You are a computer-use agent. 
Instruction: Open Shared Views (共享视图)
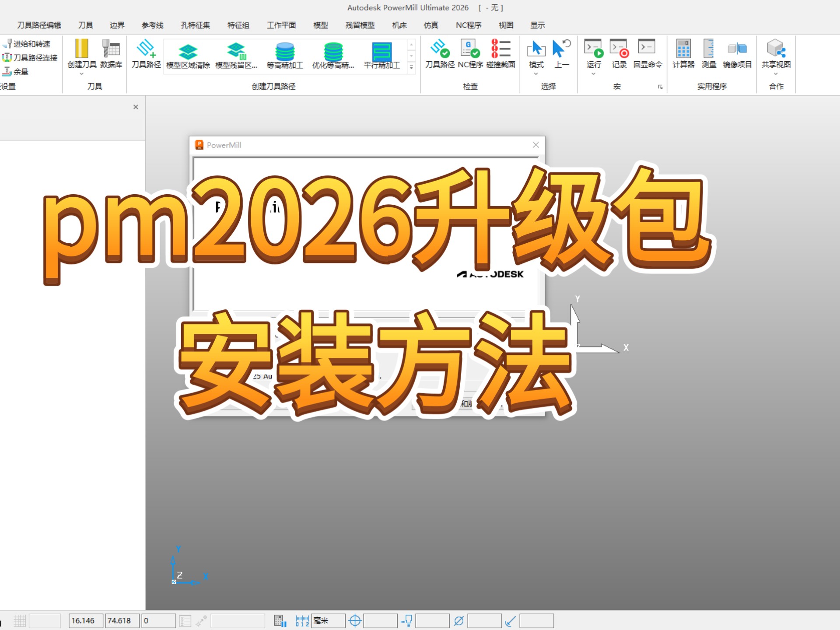(776, 54)
